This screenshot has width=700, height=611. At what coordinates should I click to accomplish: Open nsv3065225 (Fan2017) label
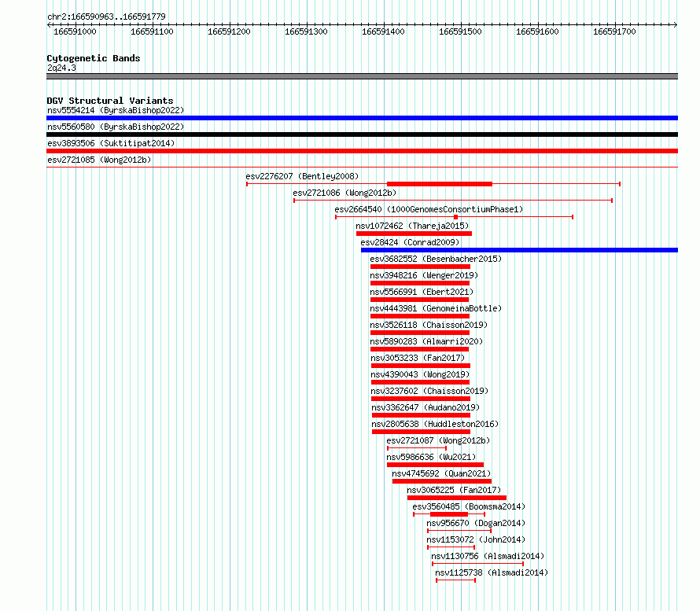pos(454,490)
